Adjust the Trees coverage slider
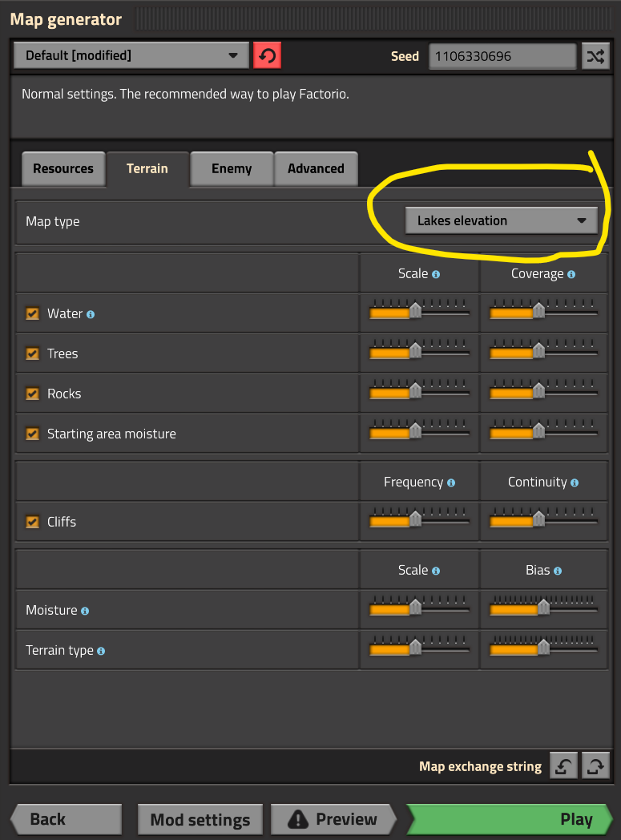The image size is (621, 840). coord(543,349)
